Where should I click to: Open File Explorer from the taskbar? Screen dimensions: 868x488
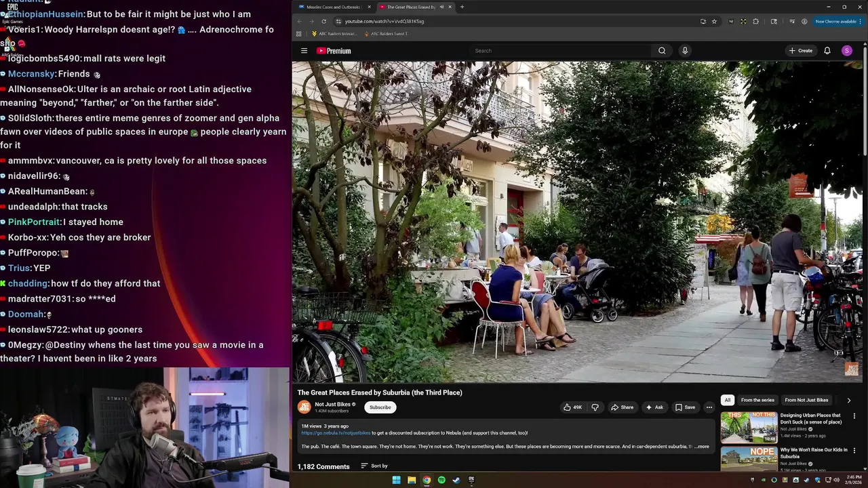click(412, 480)
